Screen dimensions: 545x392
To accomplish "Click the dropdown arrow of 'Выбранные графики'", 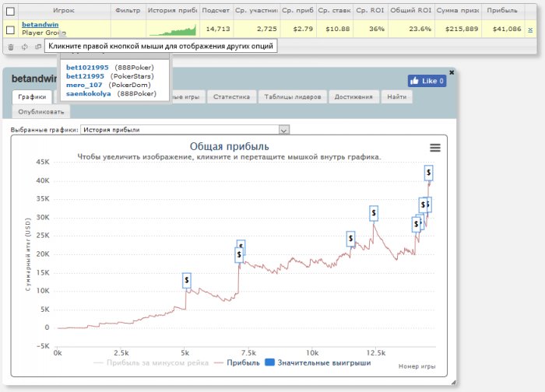I will coord(284,130).
